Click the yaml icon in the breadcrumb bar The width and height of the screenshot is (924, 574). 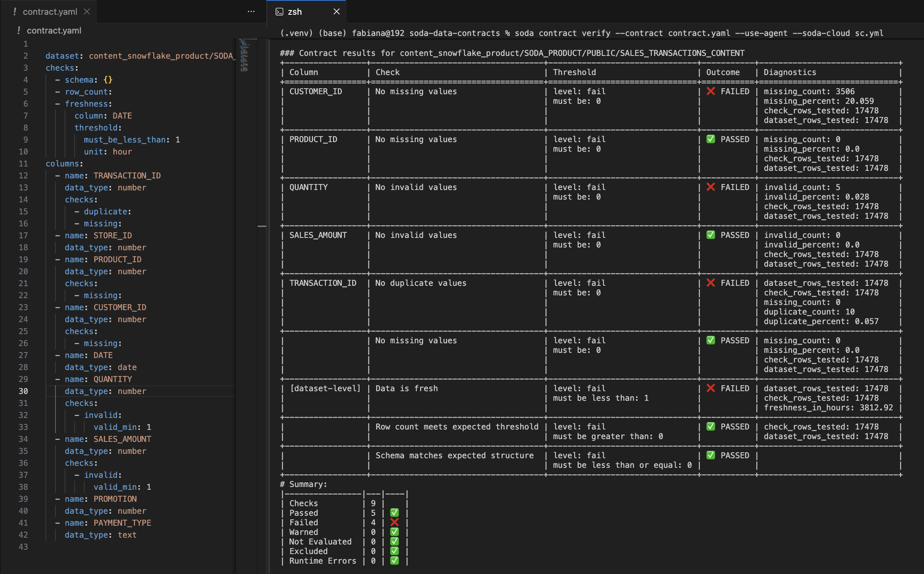(19, 30)
